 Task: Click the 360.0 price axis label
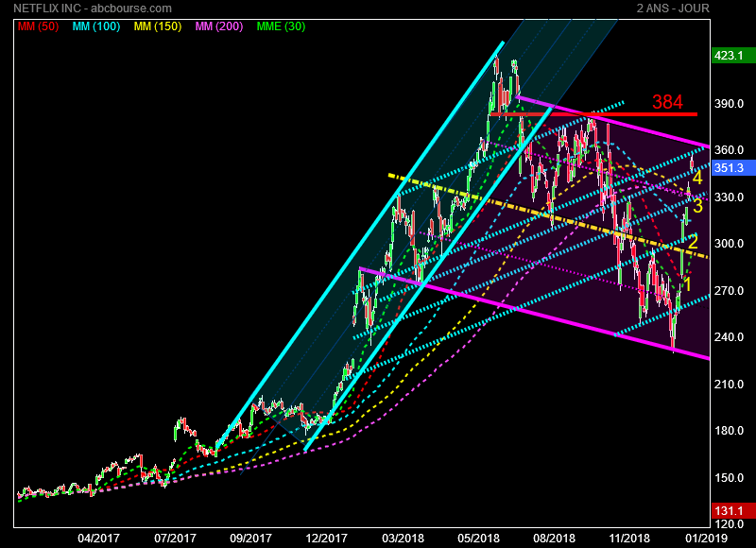(729, 150)
